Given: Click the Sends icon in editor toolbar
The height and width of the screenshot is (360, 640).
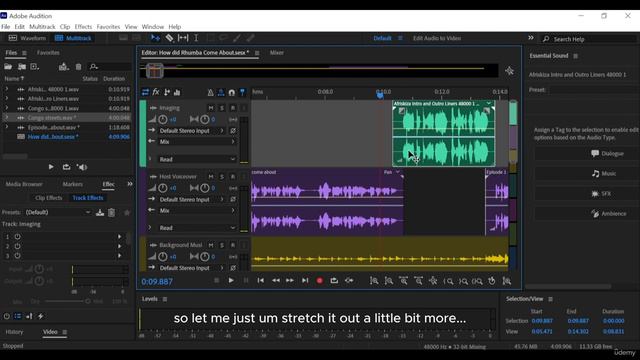Looking at the screenshot, I should click(167, 92).
